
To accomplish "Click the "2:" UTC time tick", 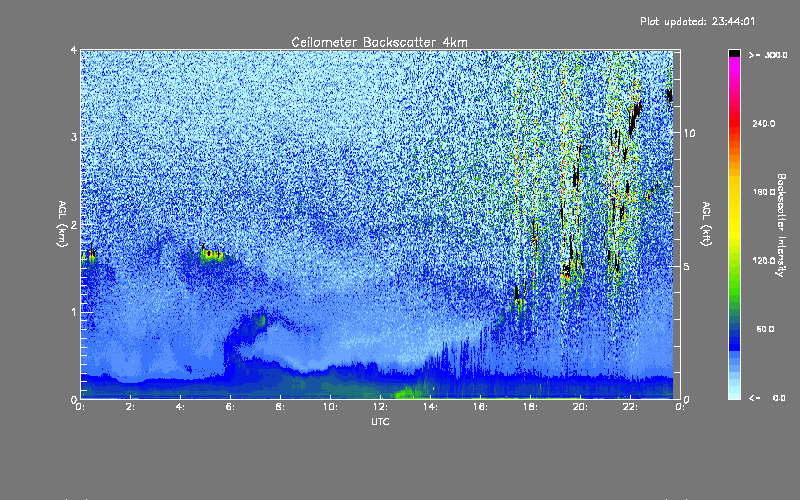I will click(131, 407).
